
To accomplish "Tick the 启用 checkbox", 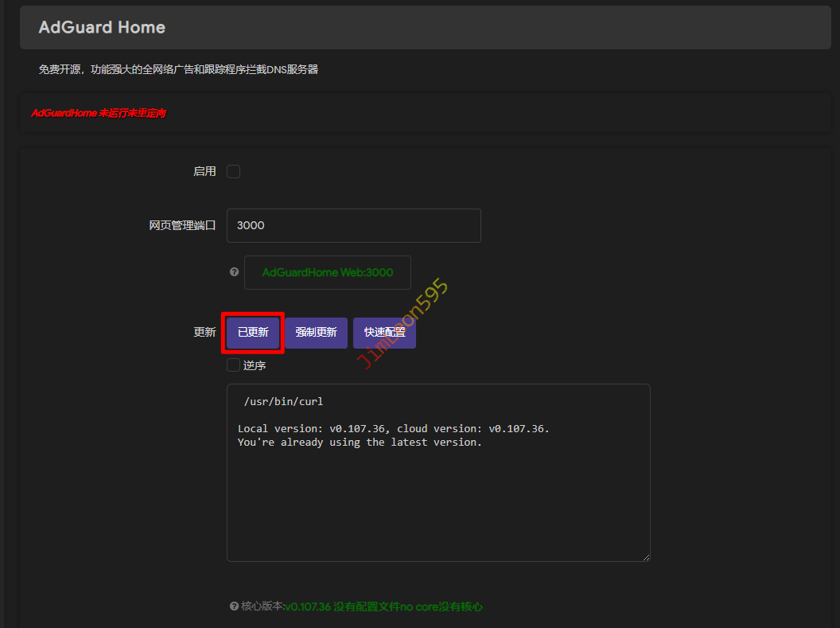I will point(233,171).
